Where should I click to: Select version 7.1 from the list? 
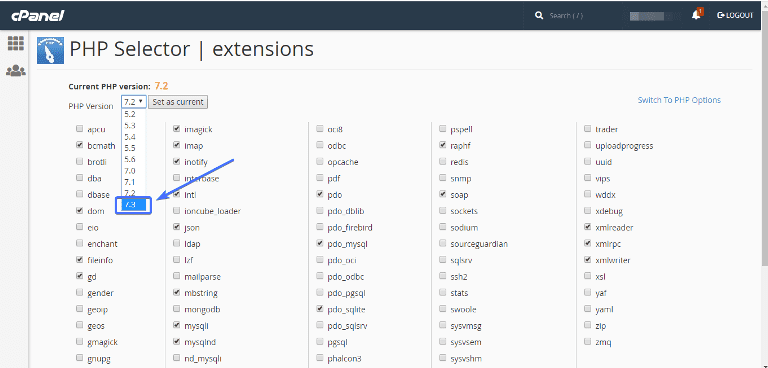coord(130,182)
